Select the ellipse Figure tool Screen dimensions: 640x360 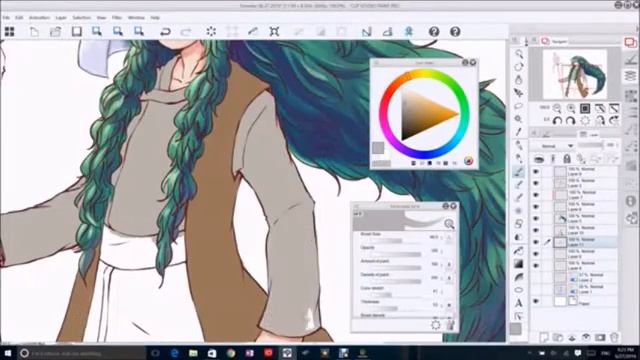[x=519, y=290]
